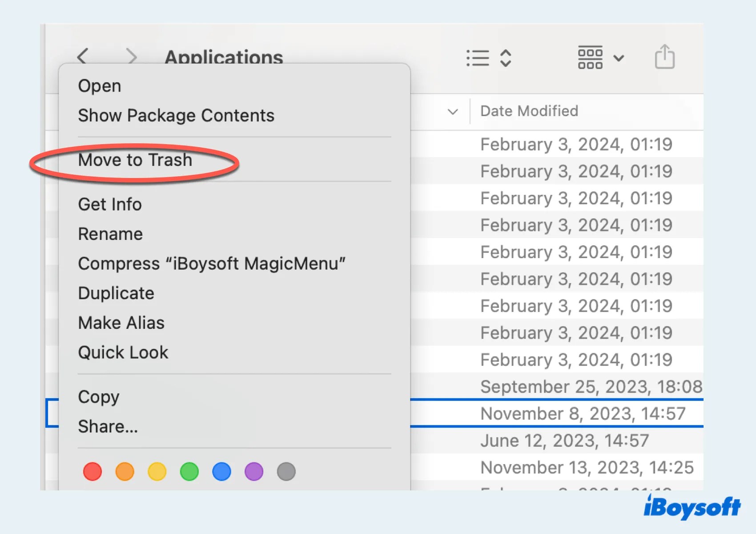Open the column visibility chevron near Date Modified

click(x=452, y=112)
